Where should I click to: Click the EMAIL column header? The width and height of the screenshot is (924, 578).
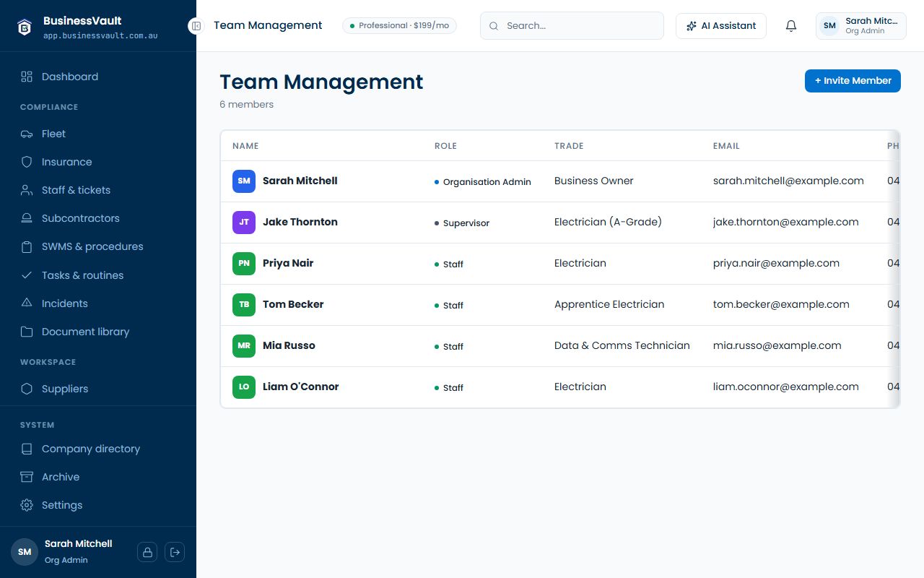726,146
